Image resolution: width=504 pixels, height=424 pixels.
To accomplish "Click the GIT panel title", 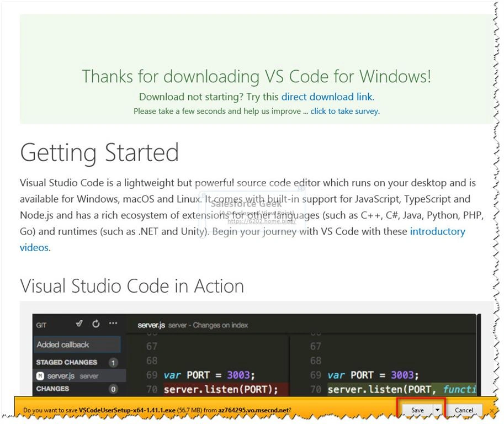I will [41, 325].
